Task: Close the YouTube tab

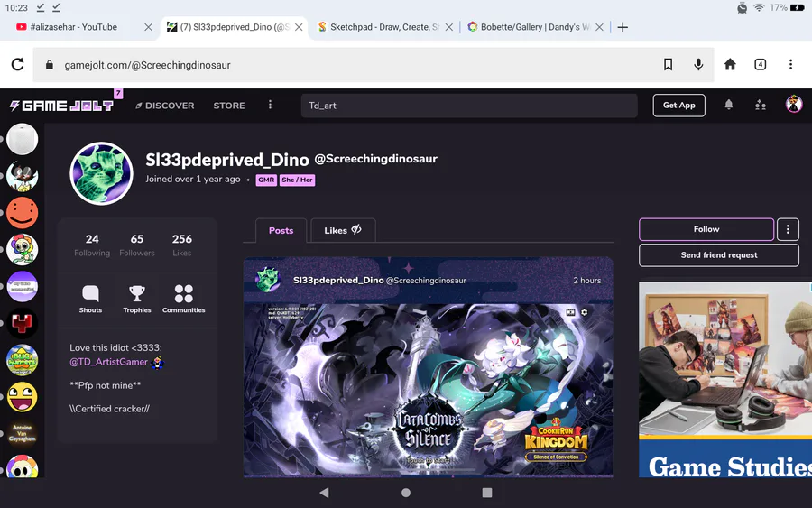Action: (148, 27)
